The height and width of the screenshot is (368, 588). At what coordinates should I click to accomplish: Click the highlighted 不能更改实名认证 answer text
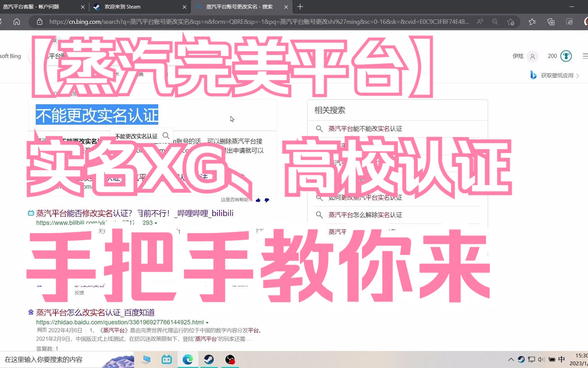97,115
